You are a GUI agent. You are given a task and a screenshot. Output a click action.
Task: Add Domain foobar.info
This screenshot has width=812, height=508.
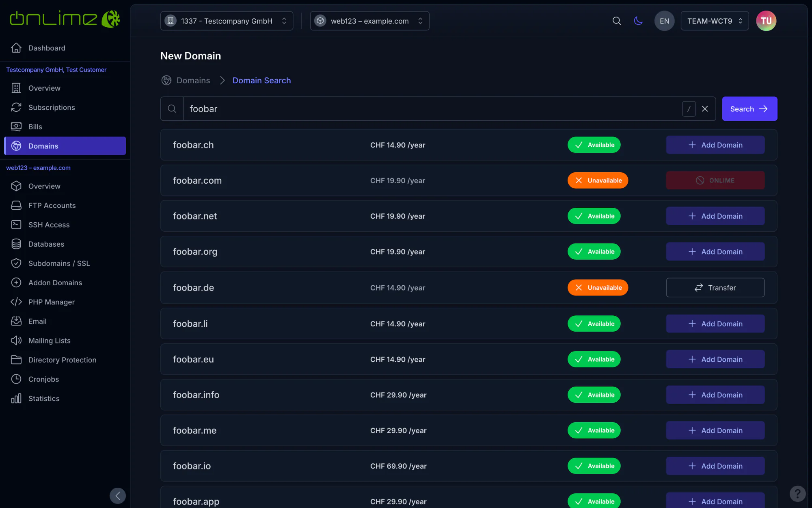click(x=715, y=395)
